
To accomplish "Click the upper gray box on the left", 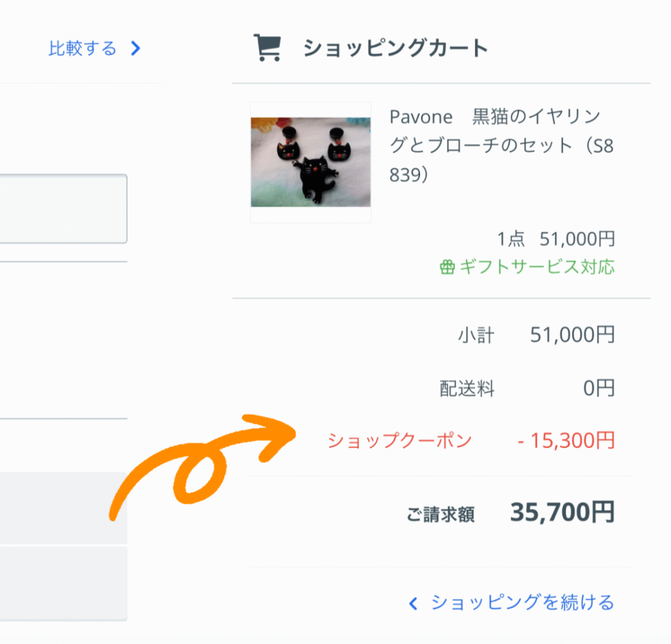I will (x=63, y=508).
